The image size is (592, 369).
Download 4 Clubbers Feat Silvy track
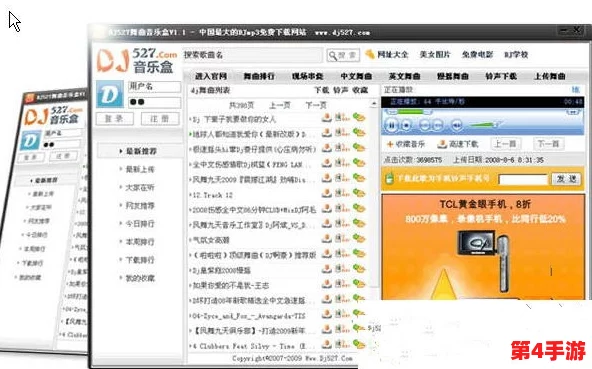[x=327, y=344]
